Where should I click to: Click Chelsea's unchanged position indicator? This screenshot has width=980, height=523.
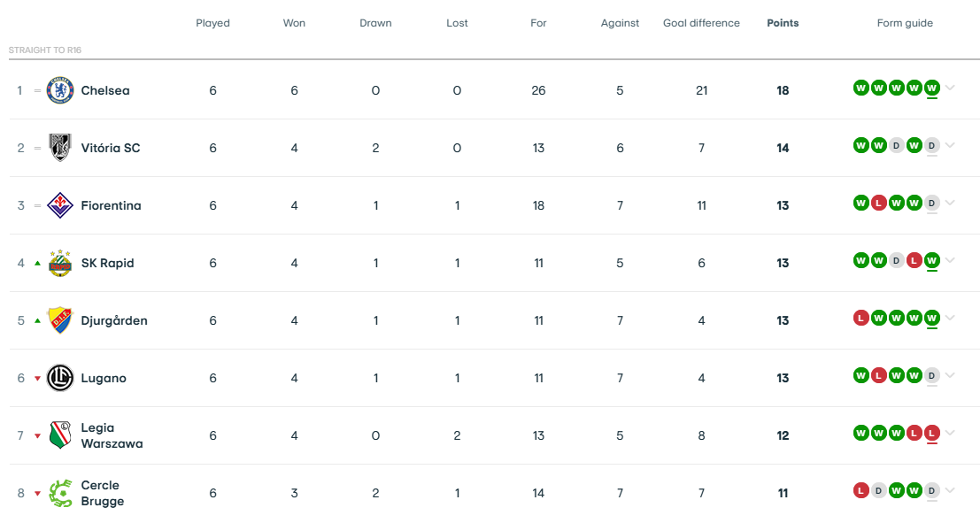click(37, 90)
